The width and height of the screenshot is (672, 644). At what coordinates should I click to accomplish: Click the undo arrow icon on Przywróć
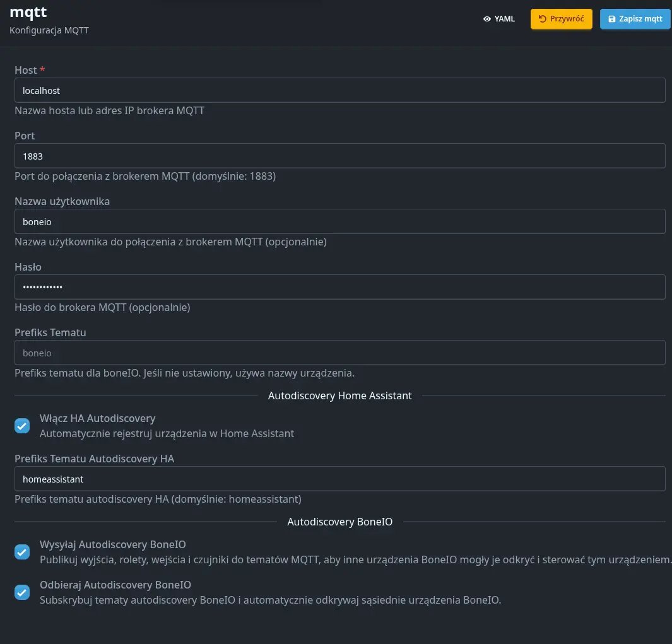click(x=542, y=19)
